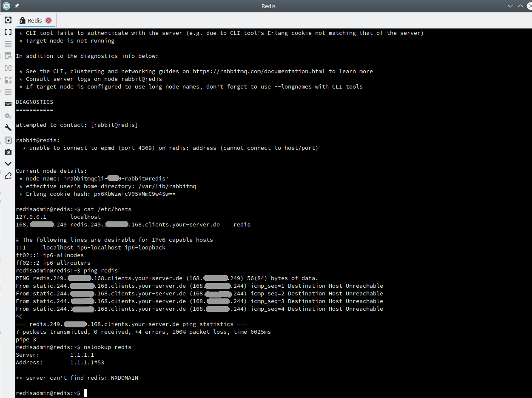The height and width of the screenshot is (398, 532).
Task: Click the terminal cursor at final prompt
Action: pyautogui.click(x=85, y=393)
